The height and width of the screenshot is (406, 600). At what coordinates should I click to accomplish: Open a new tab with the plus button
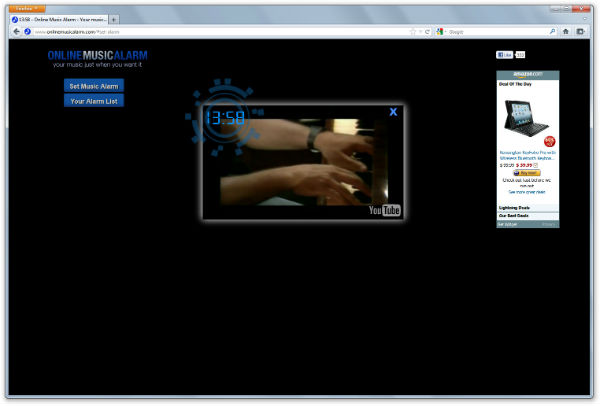[114, 20]
